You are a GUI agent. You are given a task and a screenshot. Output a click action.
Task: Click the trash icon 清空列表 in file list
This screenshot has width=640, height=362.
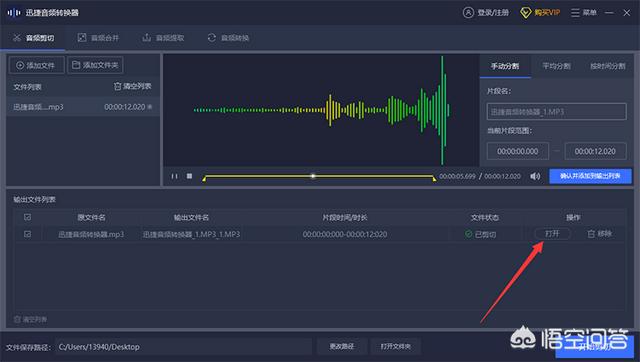tap(118, 87)
